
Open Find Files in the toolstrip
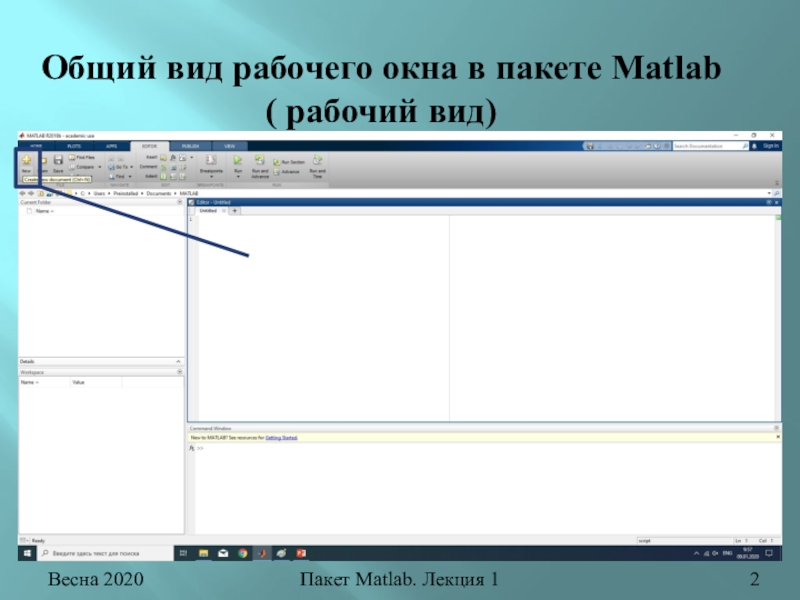coord(82,158)
